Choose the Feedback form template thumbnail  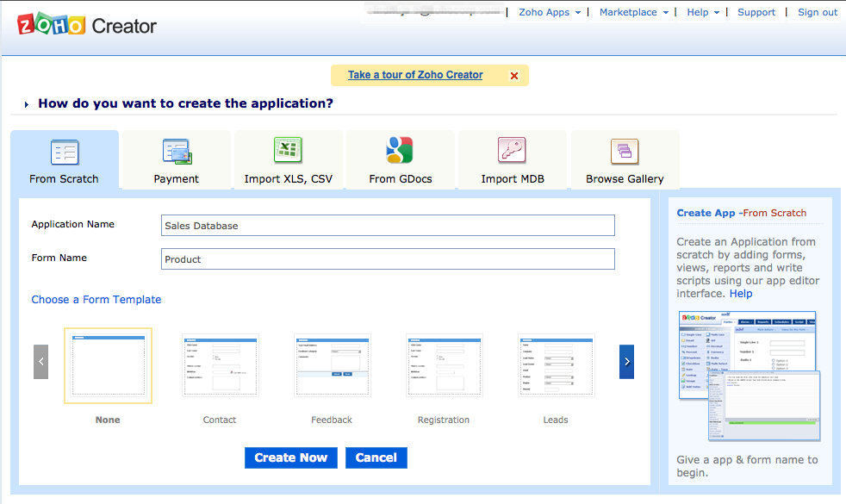click(x=332, y=366)
